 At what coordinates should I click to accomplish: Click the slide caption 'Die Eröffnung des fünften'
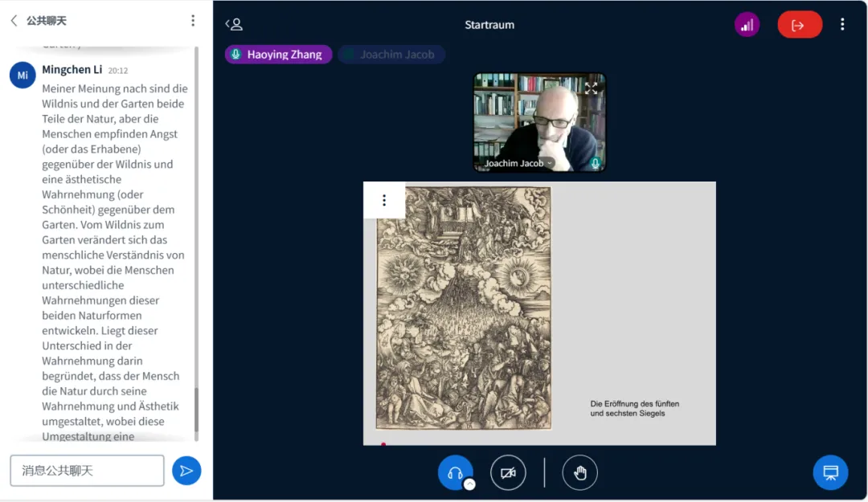coord(634,404)
